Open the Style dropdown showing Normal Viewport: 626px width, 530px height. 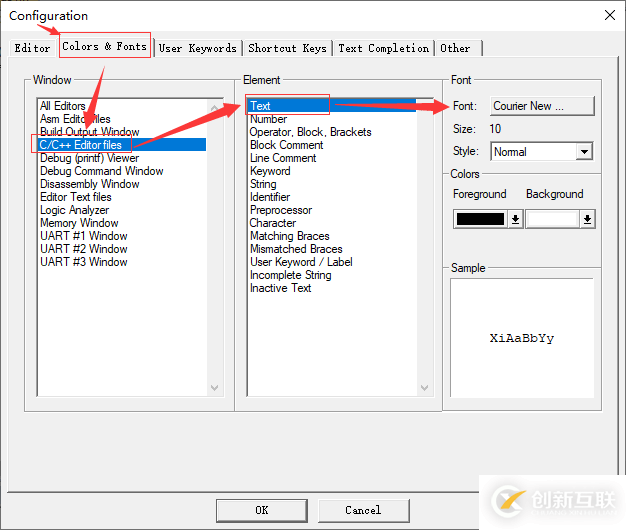(542, 152)
